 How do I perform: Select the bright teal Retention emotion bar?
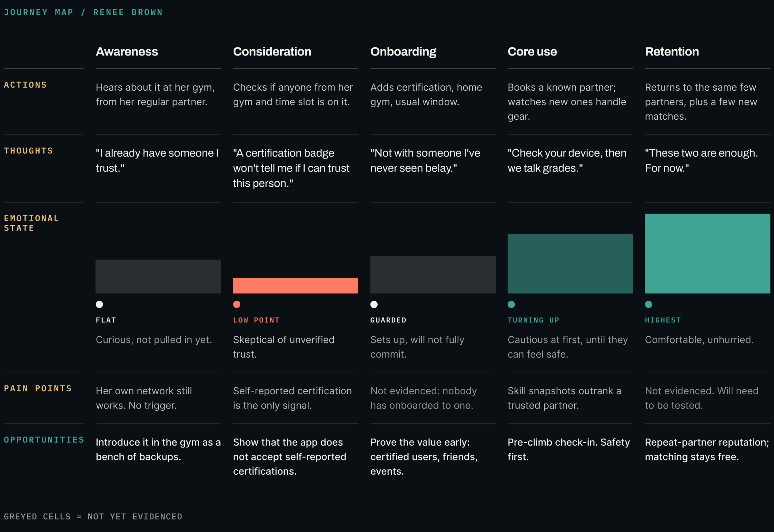click(708, 254)
